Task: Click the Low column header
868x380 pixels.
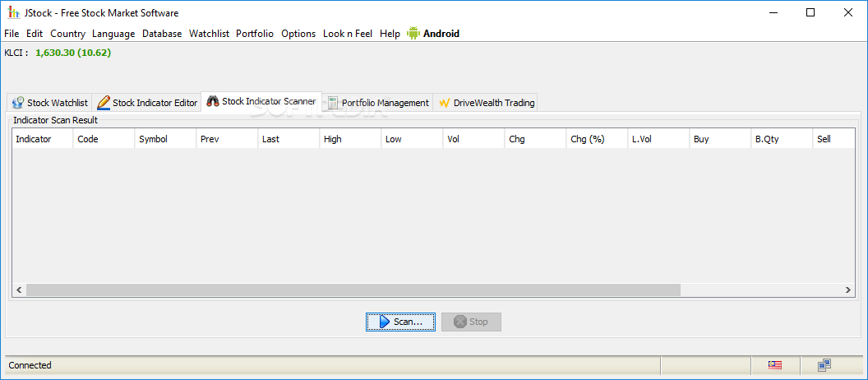Action: tap(412, 139)
